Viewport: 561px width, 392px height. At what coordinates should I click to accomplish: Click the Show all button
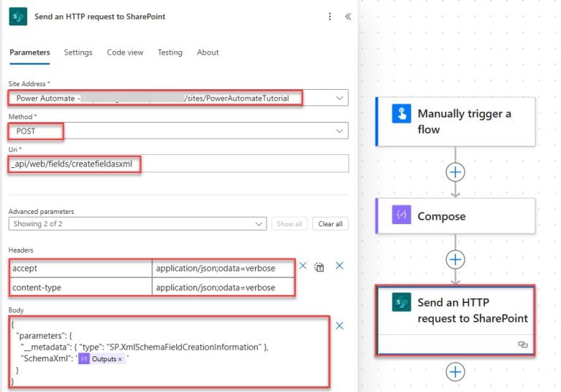[289, 224]
